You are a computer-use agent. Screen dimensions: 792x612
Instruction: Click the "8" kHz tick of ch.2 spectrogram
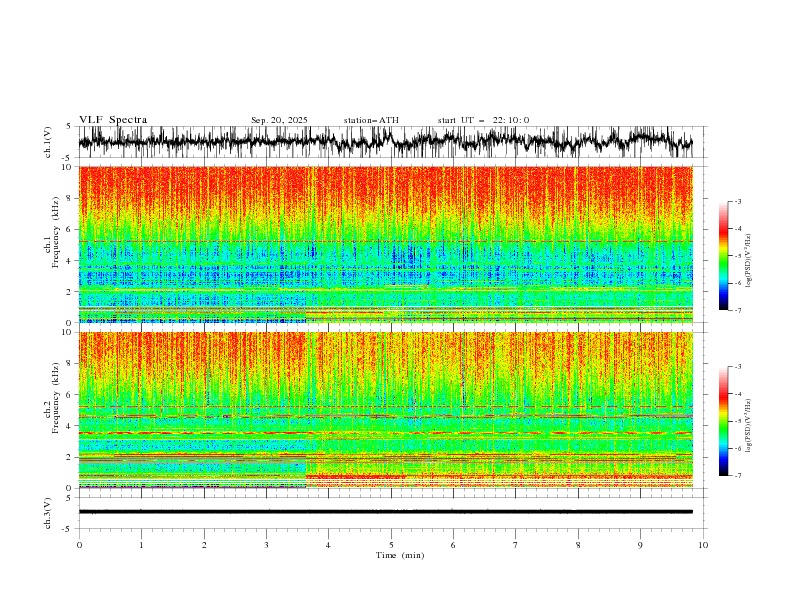click(x=70, y=364)
